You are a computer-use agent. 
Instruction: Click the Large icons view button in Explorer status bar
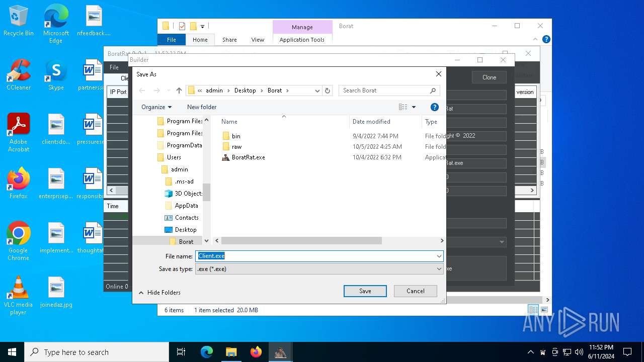coord(544,310)
